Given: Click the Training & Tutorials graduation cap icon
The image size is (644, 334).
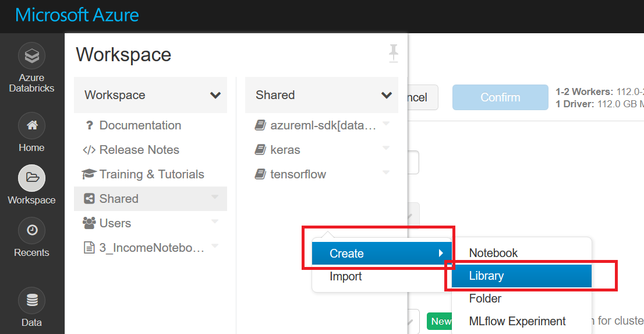Looking at the screenshot, I should coord(89,174).
